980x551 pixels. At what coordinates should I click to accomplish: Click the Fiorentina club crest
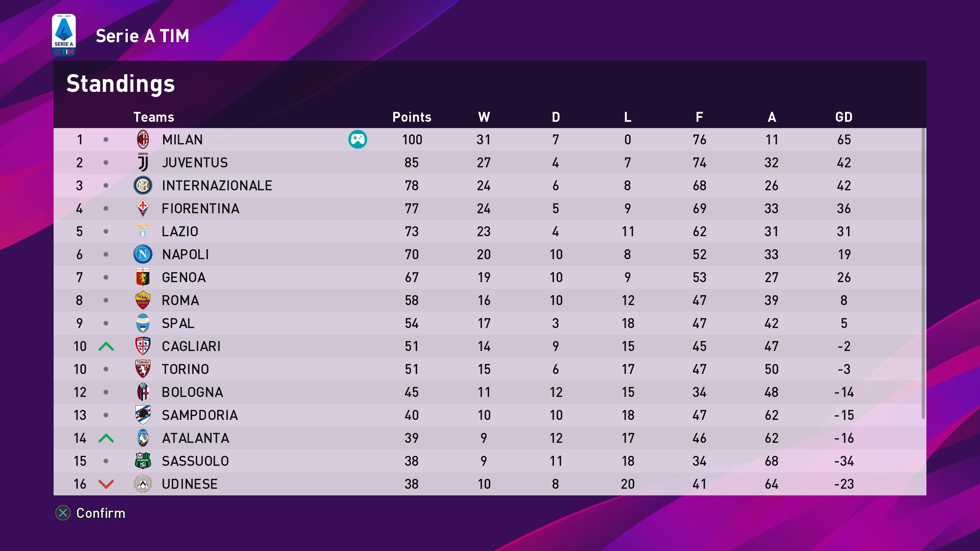tap(143, 208)
